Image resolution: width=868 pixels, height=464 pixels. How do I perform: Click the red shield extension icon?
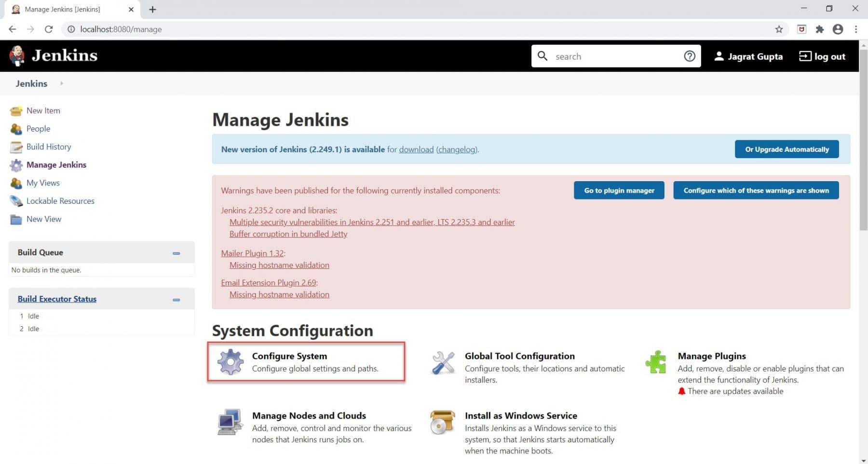(801, 29)
